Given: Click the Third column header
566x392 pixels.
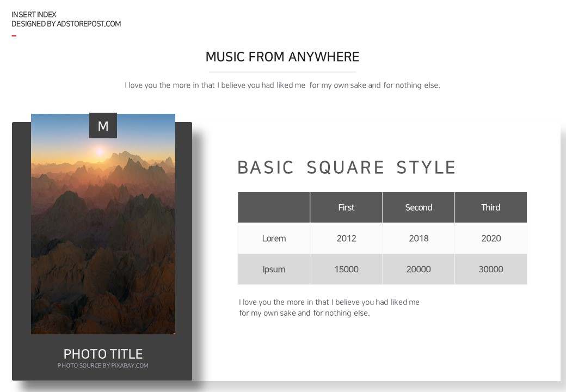Looking at the screenshot, I should [491, 207].
